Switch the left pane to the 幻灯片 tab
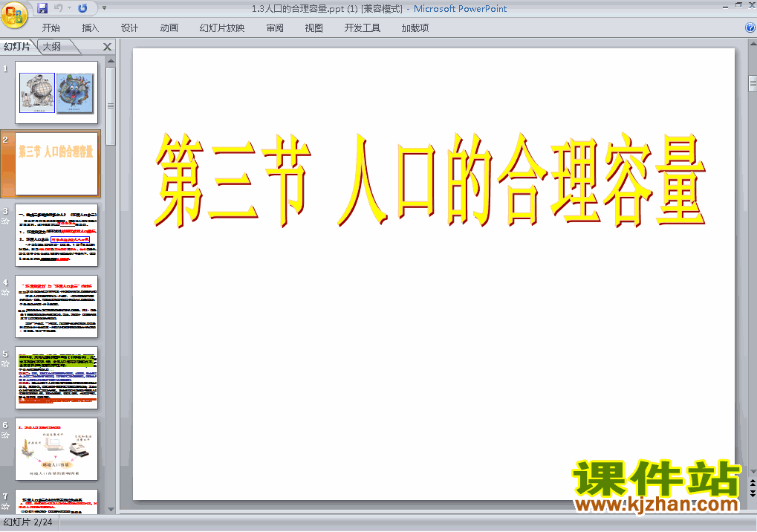Image resolution: width=757 pixels, height=532 pixels. coord(17,46)
